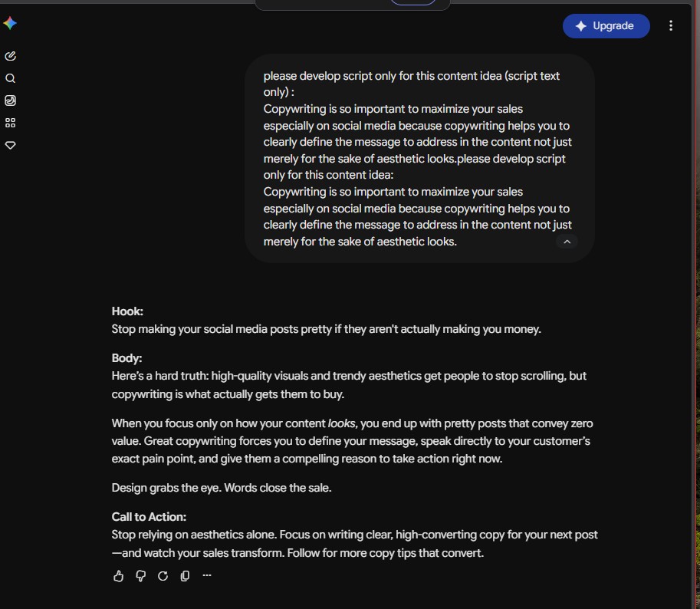This screenshot has width=700, height=609.
Task: Open the Gemini logo in the sidebar
Action: (10, 23)
